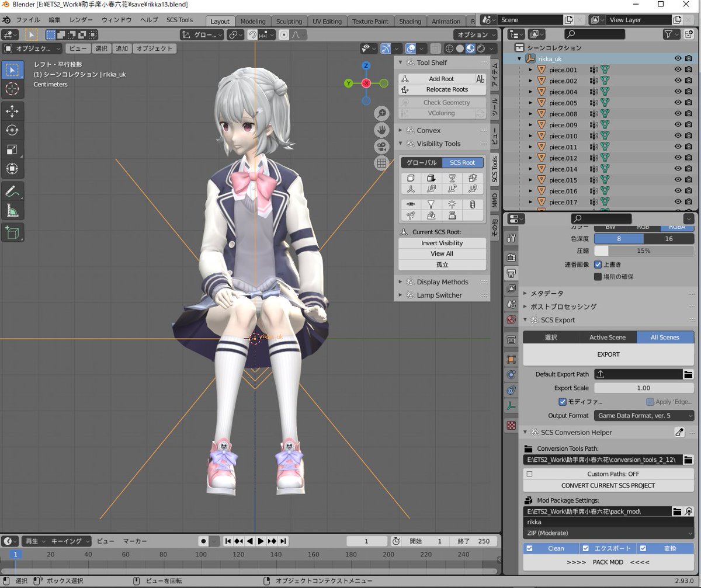The image size is (701, 588).
Task: Open the World properties tab
Action: point(511,319)
